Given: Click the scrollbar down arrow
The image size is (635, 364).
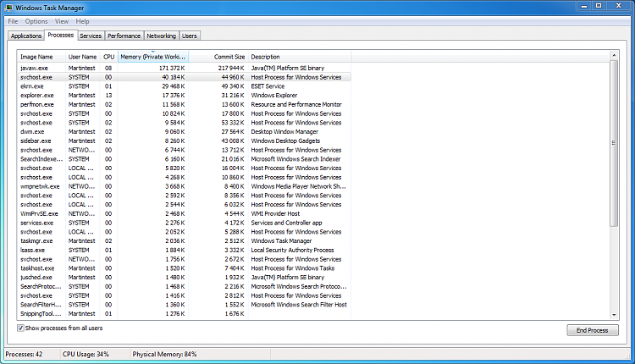Looking at the screenshot, I should click(x=614, y=315).
